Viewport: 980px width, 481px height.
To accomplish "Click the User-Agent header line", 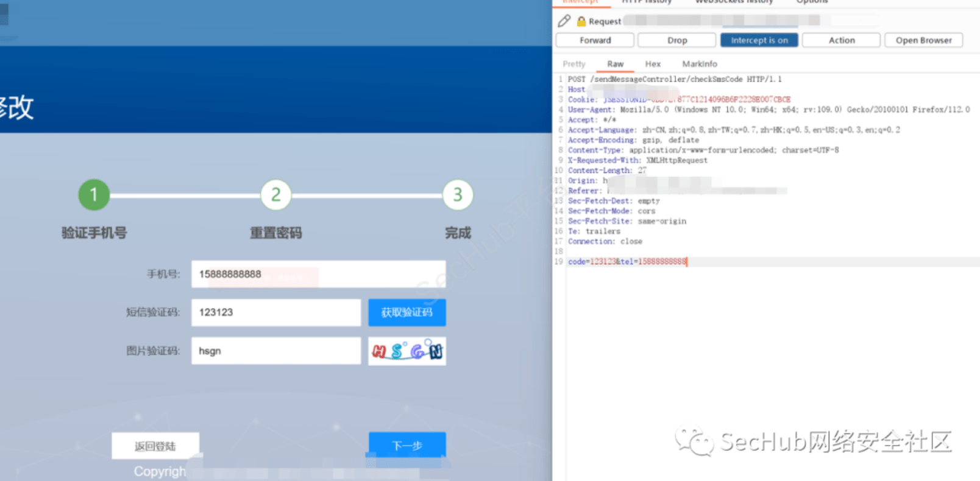I will (769, 110).
